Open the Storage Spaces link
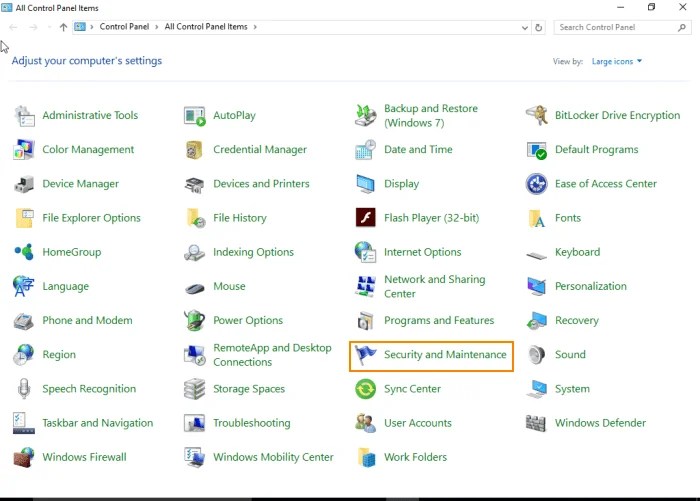Image resolution: width=700 pixels, height=501 pixels. pos(249,389)
